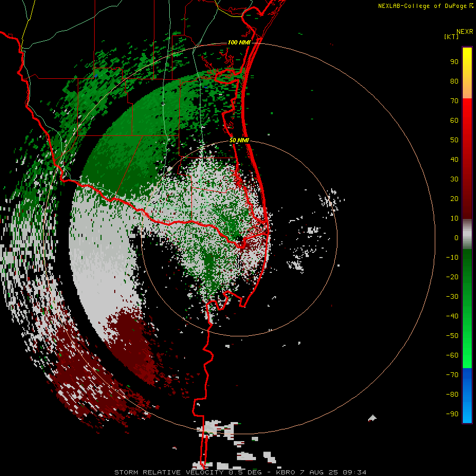The height and width of the screenshot is (476, 476).
Task: Click the 0 value on velocity scale
Action: 456,238
